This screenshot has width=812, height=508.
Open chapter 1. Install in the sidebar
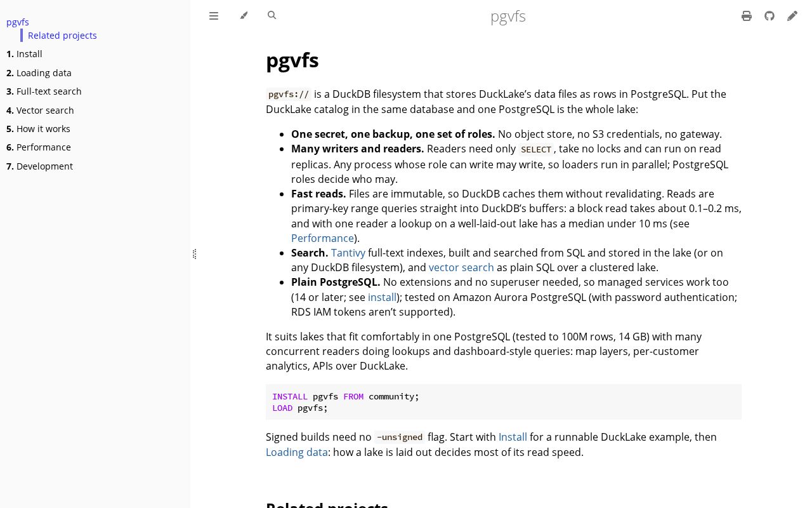[x=24, y=54]
